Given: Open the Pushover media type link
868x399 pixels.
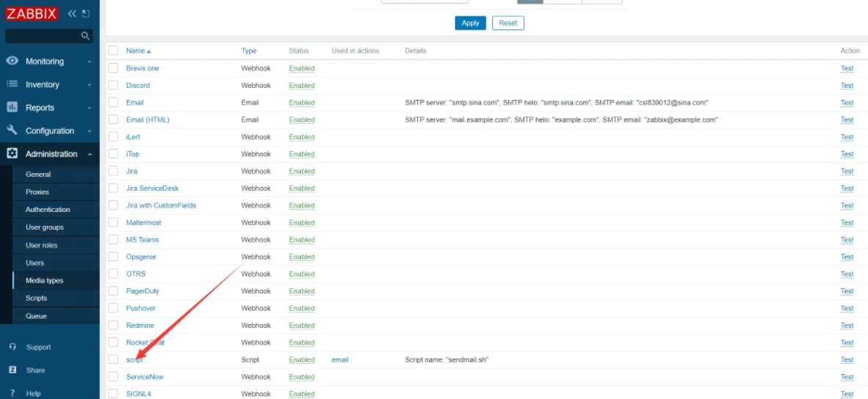Looking at the screenshot, I should [x=140, y=308].
